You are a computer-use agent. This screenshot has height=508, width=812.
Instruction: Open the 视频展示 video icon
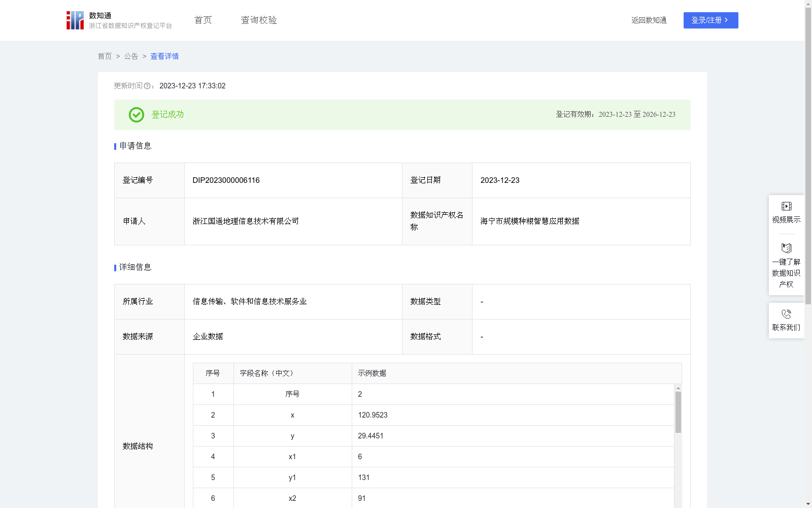786,206
